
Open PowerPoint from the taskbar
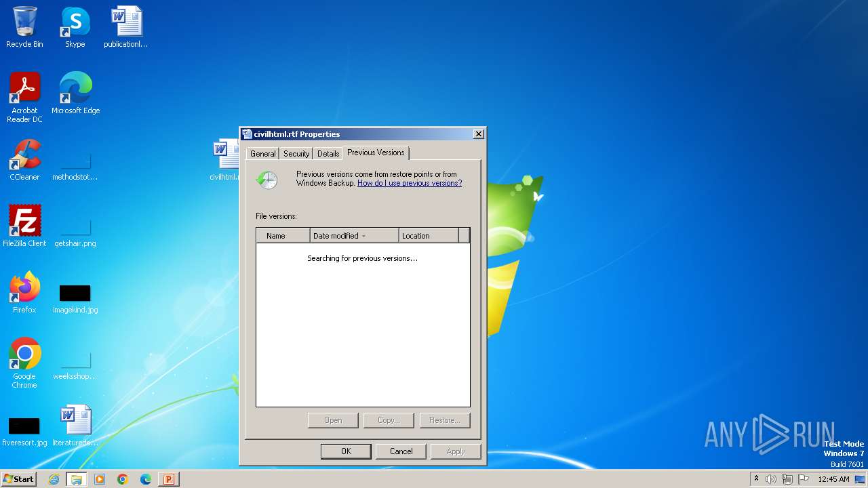tap(169, 479)
